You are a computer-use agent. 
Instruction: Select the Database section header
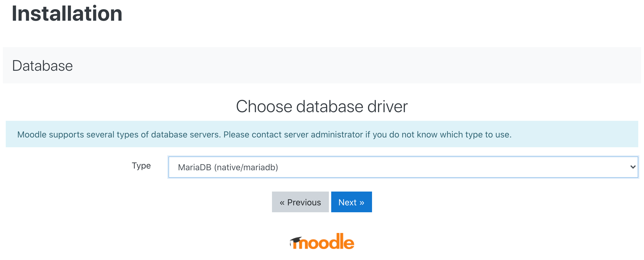click(x=43, y=66)
